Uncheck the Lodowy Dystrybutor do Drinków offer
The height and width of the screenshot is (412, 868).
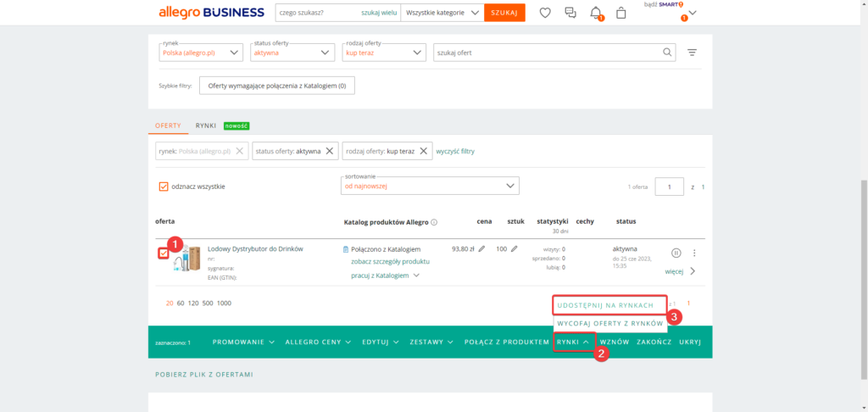click(164, 253)
